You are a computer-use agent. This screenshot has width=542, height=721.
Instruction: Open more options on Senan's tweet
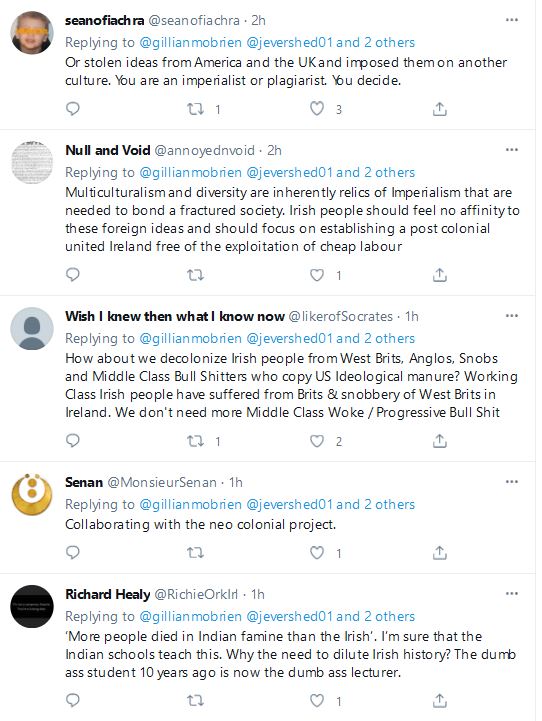click(512, 481)
